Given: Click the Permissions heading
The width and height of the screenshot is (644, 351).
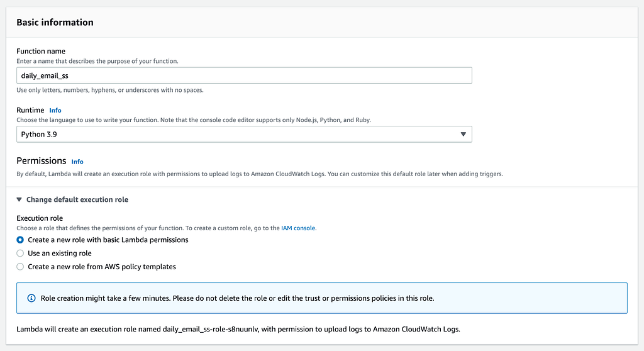Looking at the screenshot, I should tap(41, 160).
